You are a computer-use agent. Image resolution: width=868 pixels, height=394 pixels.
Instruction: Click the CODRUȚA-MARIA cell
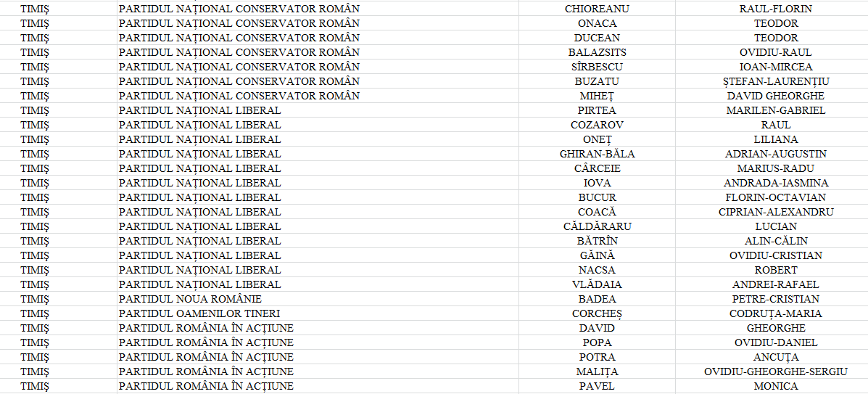pos(775,313)
